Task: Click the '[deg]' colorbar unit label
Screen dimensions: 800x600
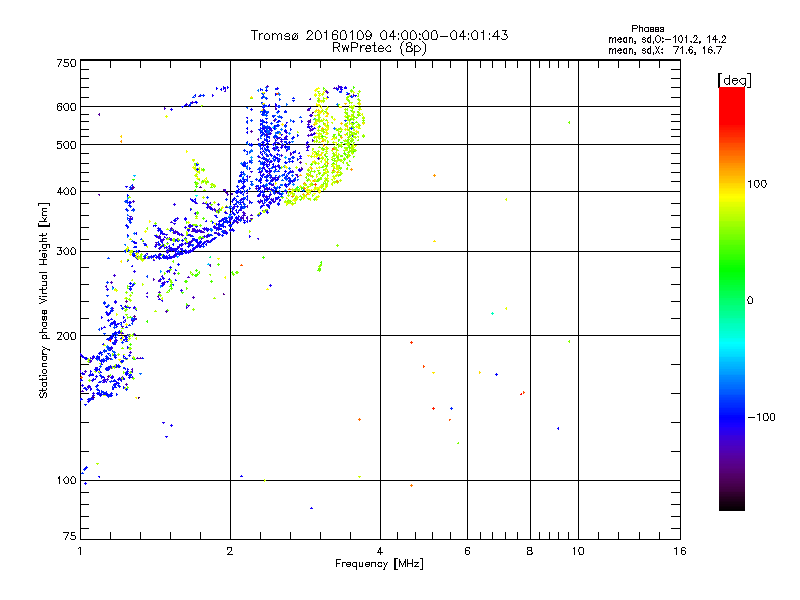Action: point(734,80)
